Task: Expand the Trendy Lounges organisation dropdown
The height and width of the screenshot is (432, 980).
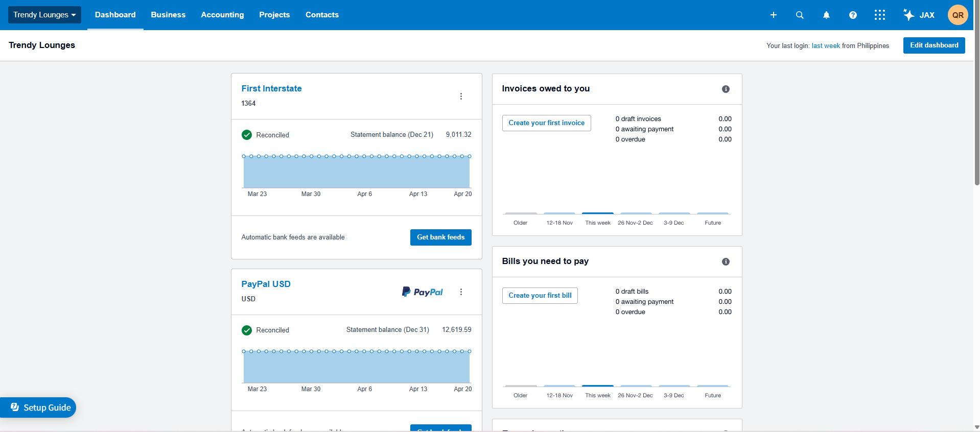Action: tap(44, 15)
